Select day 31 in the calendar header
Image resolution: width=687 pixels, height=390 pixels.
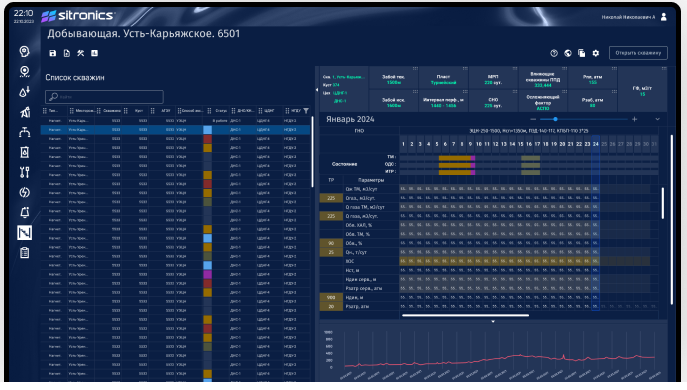pos(654,144)
